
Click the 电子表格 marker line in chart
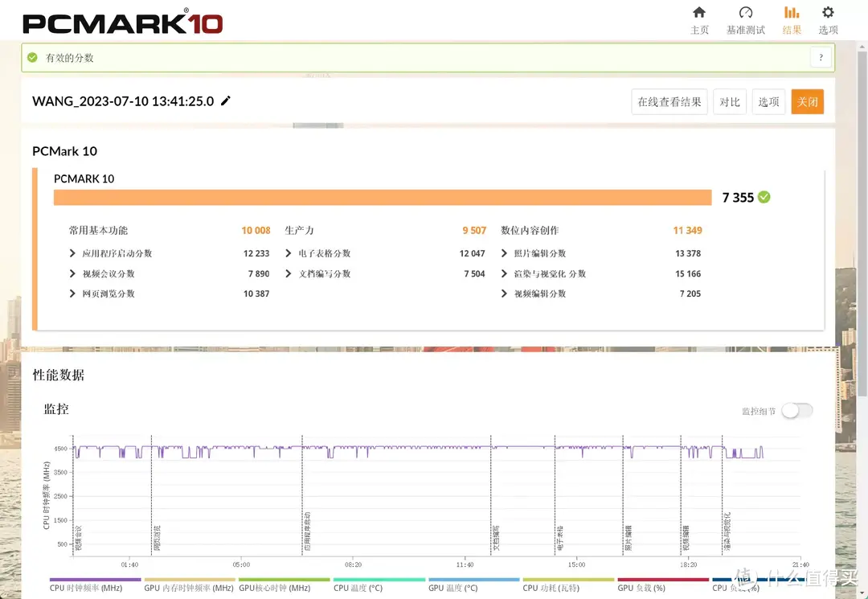click(x=555, y=495)
